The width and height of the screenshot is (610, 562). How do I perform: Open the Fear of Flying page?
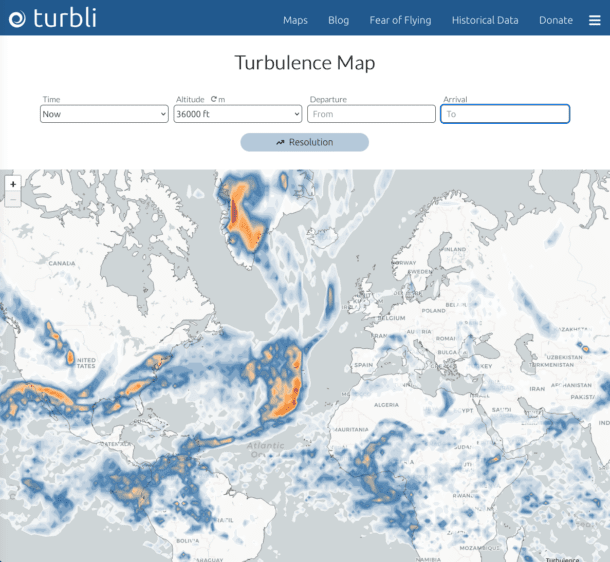(x=400, y=20)
